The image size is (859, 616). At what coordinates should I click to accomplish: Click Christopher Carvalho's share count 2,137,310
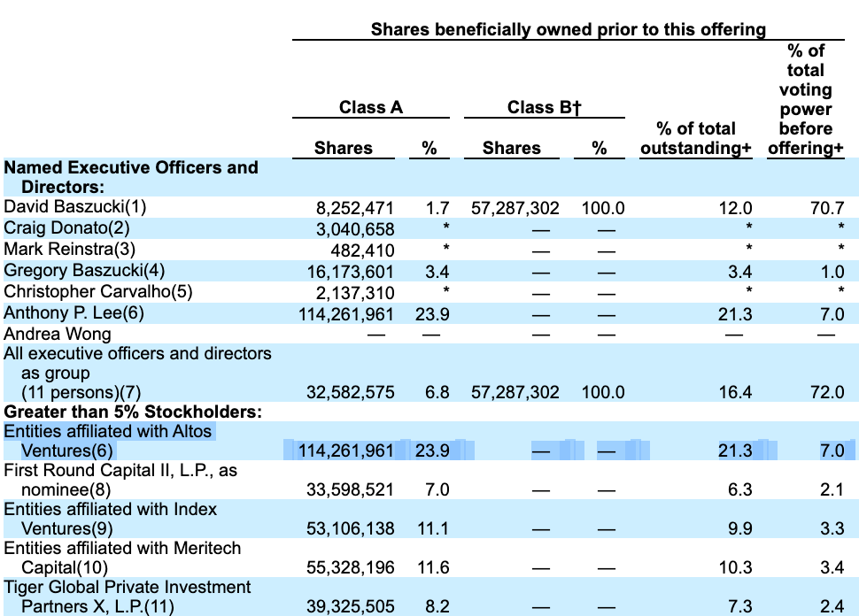point(354,294)
